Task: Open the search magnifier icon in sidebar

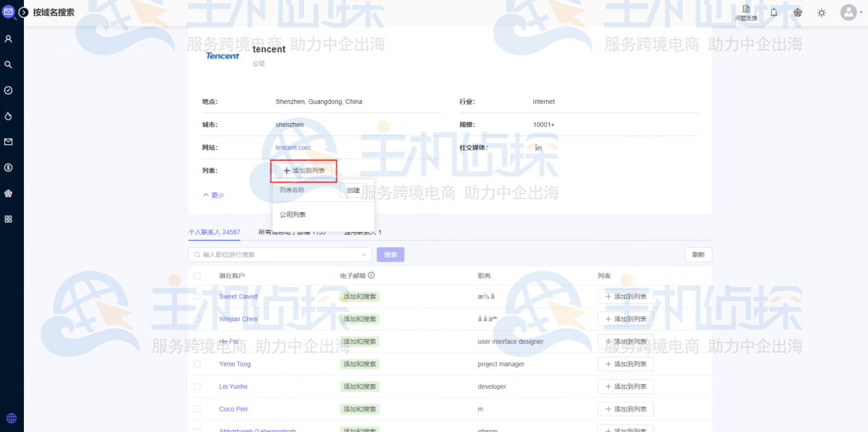Action: tap(10, 64)
